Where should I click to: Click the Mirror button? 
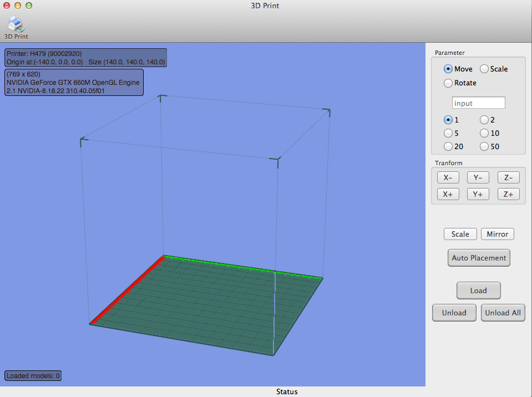[497, 234]
